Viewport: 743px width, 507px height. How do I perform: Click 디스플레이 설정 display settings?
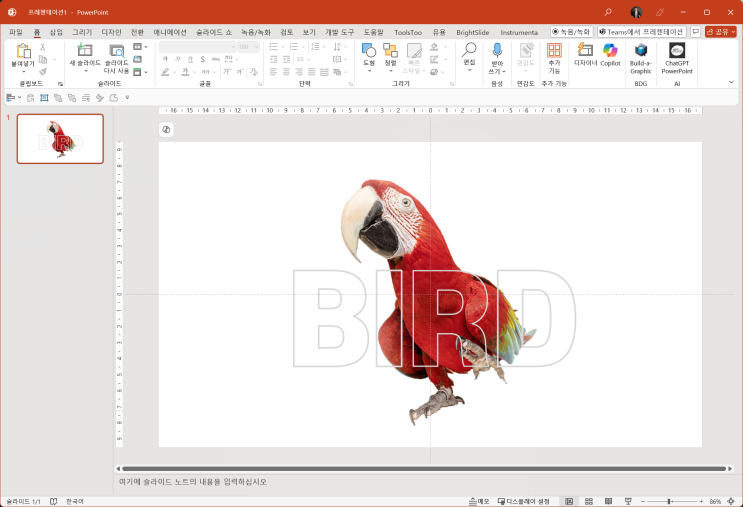click(524, 501)
